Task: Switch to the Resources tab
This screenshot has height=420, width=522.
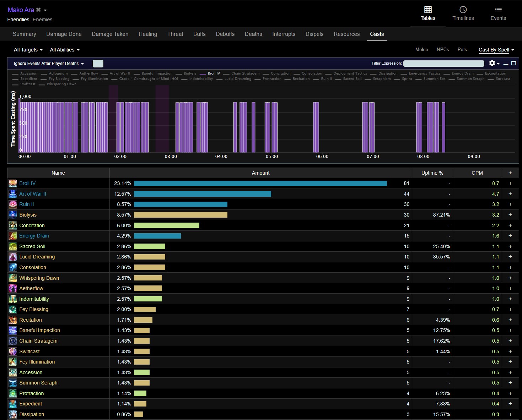Action: tap(347, 34)
